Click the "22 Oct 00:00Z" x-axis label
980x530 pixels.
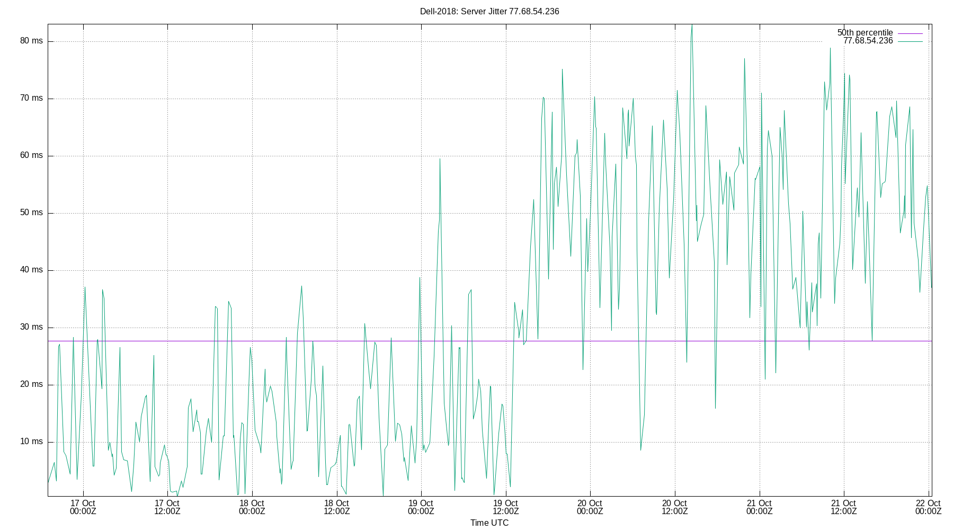(x=929, y=507)
